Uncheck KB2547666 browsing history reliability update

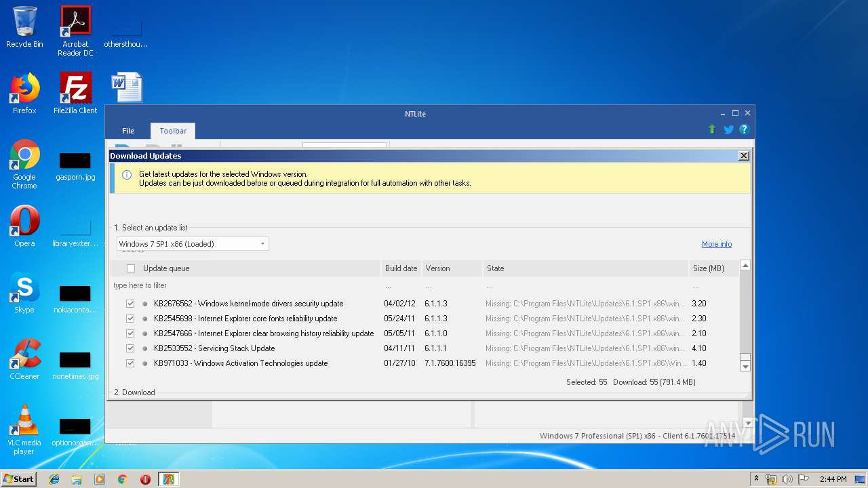130,333
